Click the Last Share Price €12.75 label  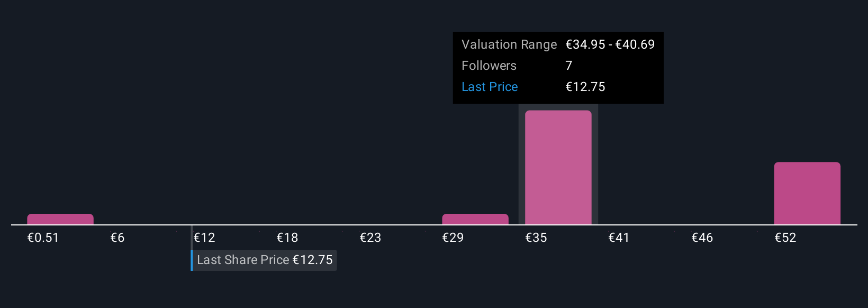265,260
